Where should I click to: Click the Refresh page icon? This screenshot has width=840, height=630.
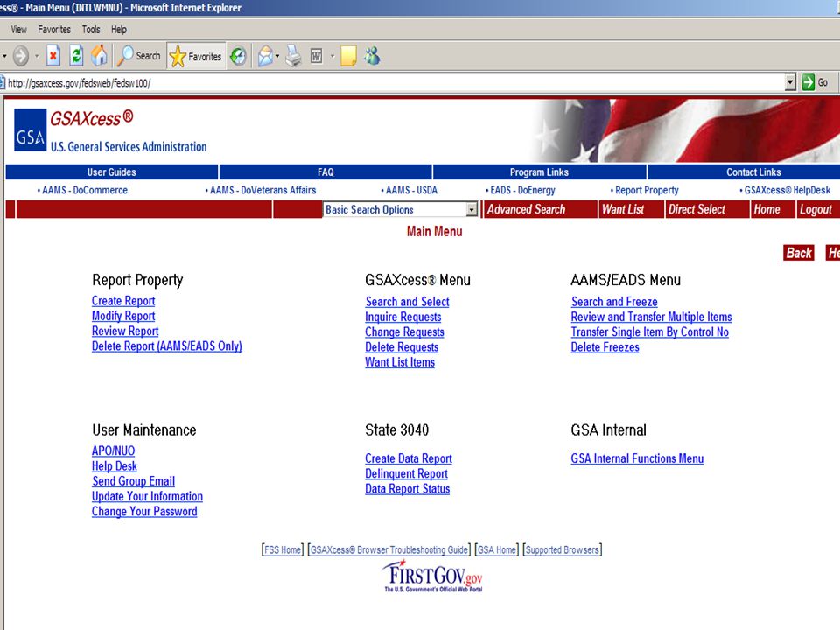click(77, 56)
